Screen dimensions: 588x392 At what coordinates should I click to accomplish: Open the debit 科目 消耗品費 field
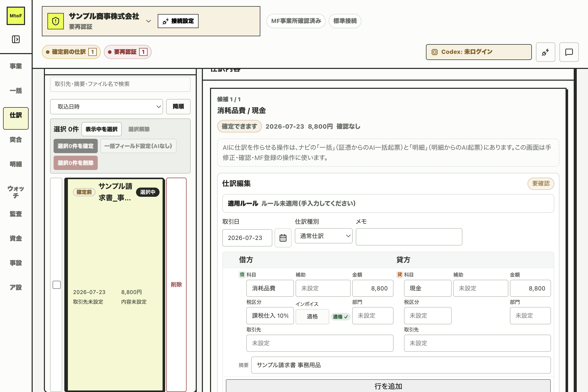(x=270, y=288)
